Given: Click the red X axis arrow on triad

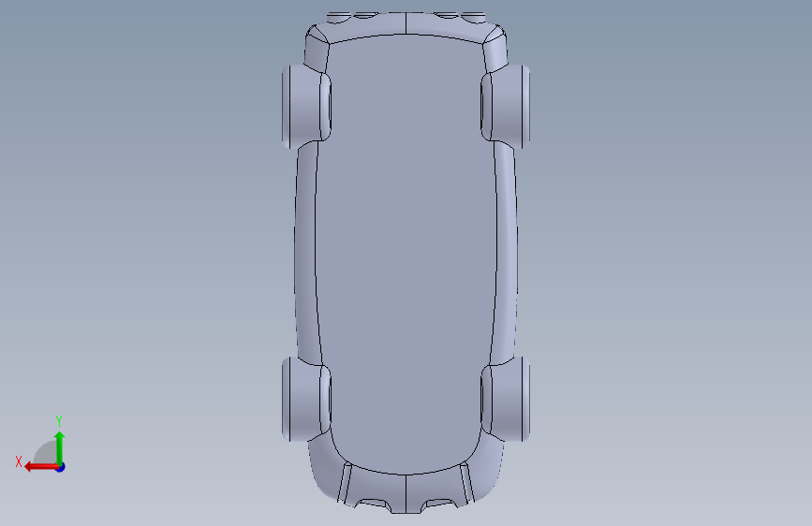Looking at the screenshot, I should point(40,467).
